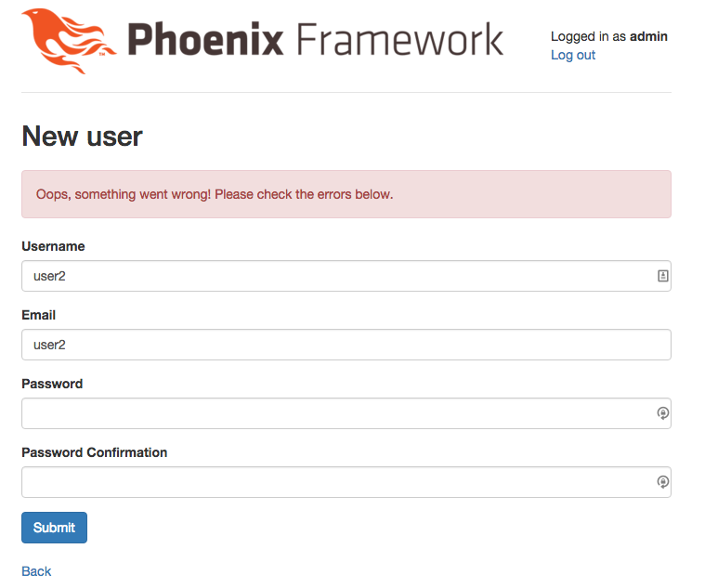Image resolution: width=718 pixels, height=588 pixels.
Task: Click the key icon in Password Confirmation
Action: click(663, 482)
